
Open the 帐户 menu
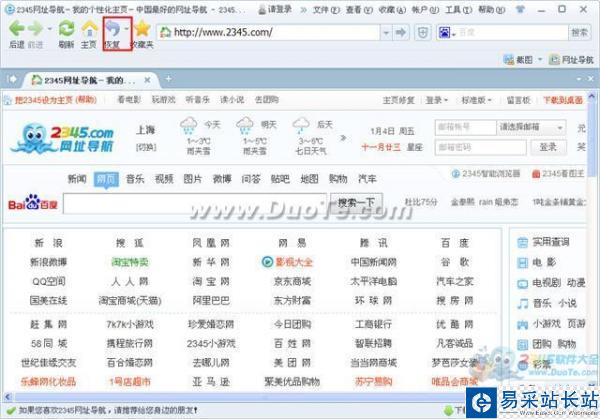click(425, 10)
